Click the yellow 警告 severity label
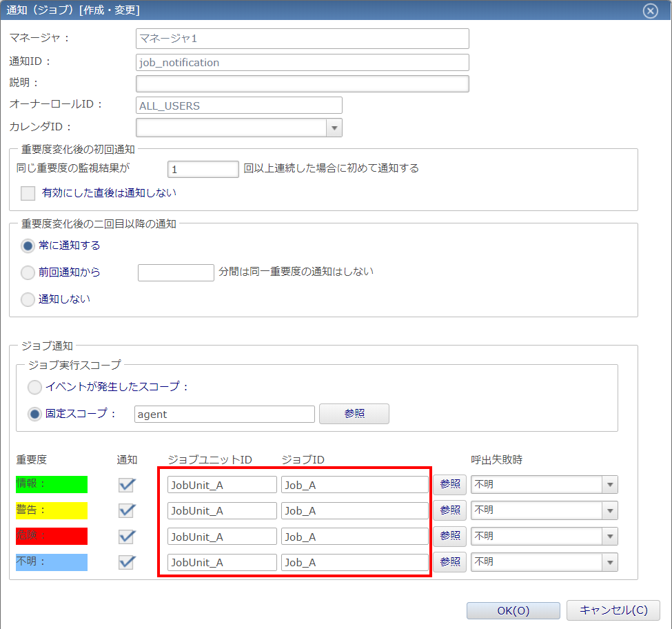Screen dimensions: 672x629 pos(52,510)
